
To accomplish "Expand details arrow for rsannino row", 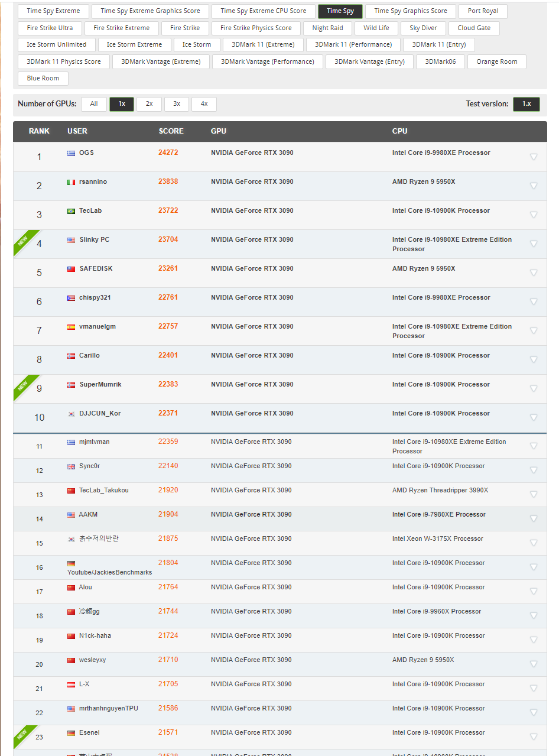I will point(534,186).
